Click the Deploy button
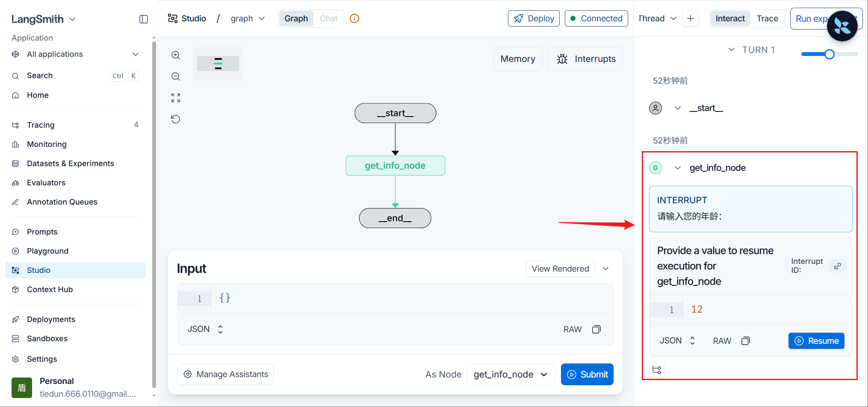This screenshot has width=868, height=407. tap(534, 18)
